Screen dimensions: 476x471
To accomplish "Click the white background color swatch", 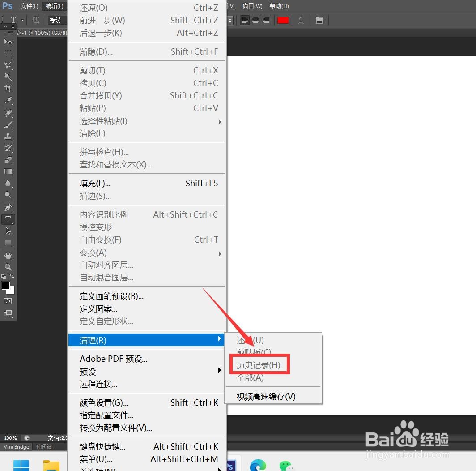I will click(x=12, y=291).
